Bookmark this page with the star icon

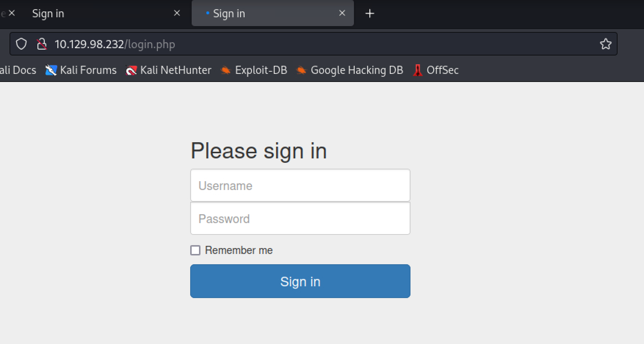click(605, 44)
